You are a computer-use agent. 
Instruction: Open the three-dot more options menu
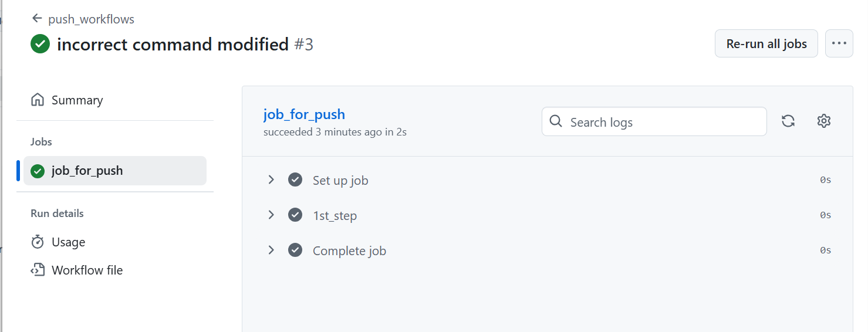coord(839,43)
